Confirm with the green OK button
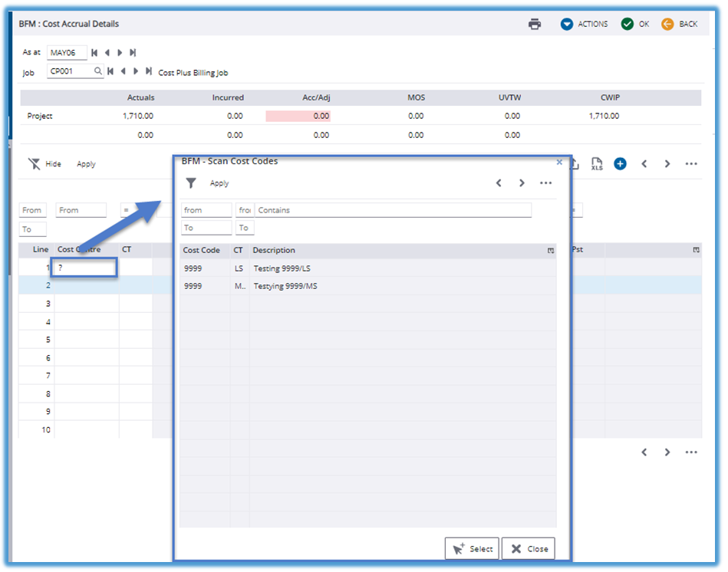The image size is (728, 572). coord(635,24)
